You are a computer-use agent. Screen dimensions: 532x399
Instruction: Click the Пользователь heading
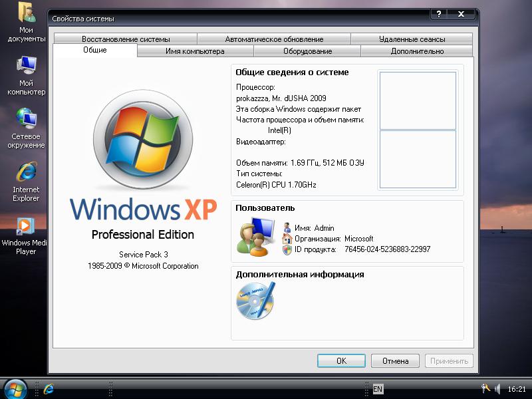click(x=265, y=208)
